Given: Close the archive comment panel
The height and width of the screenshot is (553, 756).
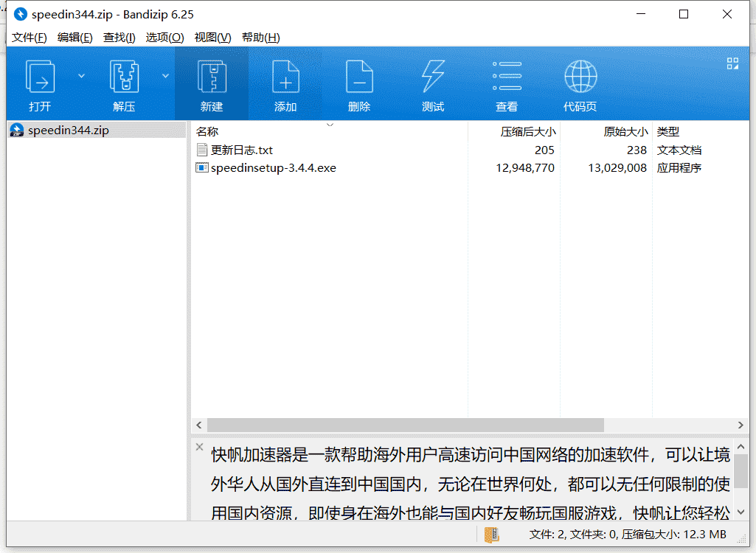Looking at the screenshot, I should [x=200, y=447].
